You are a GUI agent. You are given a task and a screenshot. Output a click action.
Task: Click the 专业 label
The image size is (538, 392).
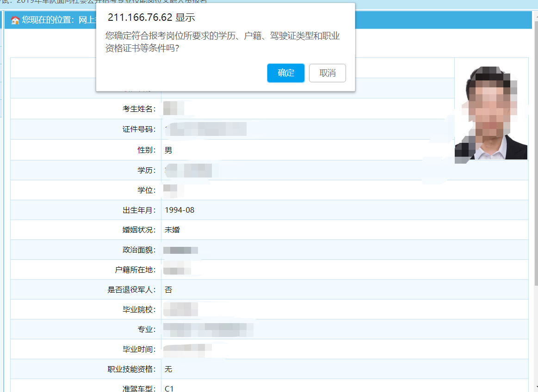(147, 330)
